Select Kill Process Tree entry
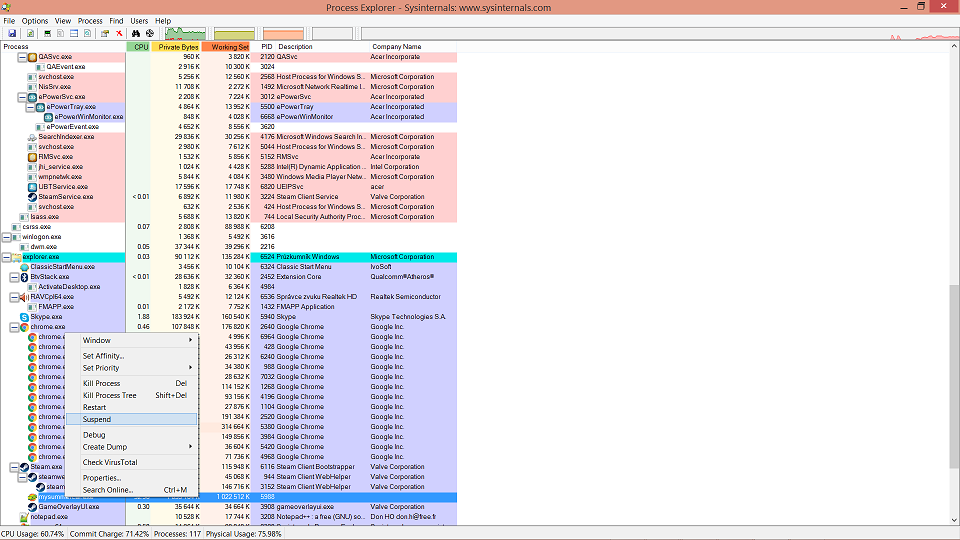Image resolution: width=960 pixels, height=540 pixels. tap(131, 396)
